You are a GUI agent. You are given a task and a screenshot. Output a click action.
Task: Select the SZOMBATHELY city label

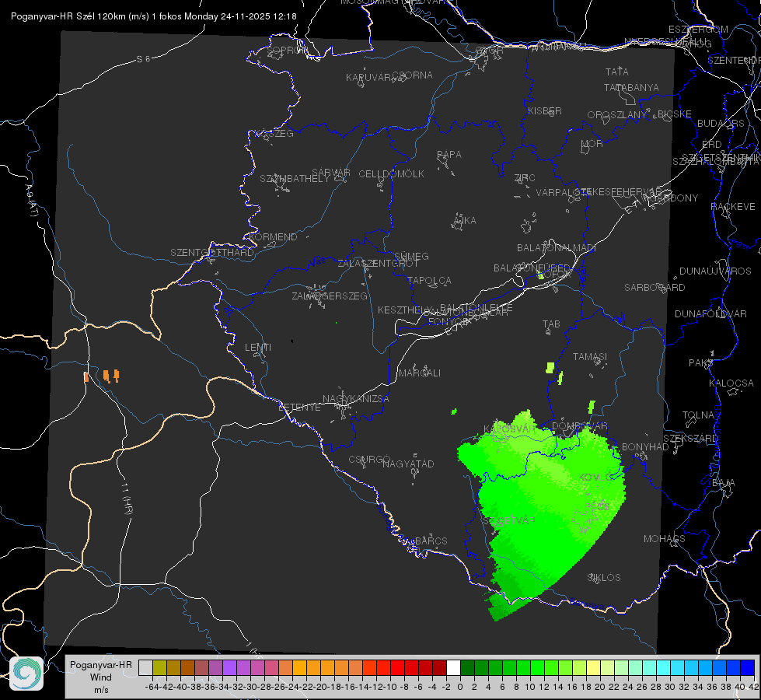coord(295,179)
